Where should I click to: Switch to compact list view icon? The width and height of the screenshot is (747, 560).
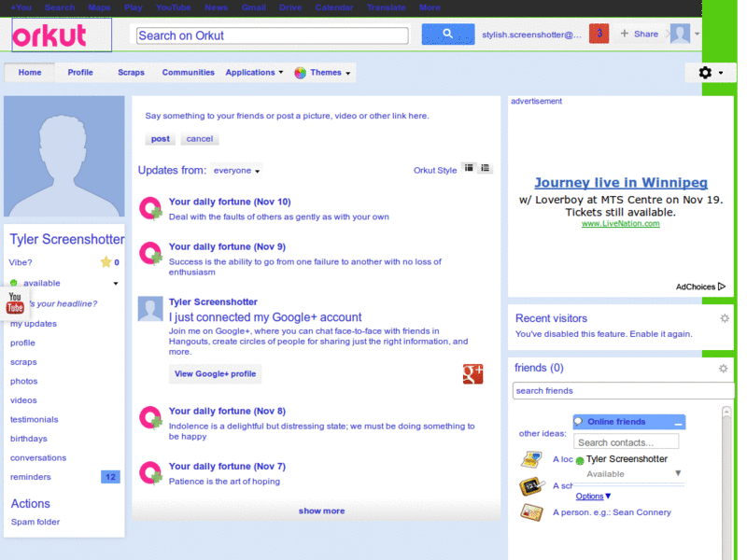(x=485, y=168)
